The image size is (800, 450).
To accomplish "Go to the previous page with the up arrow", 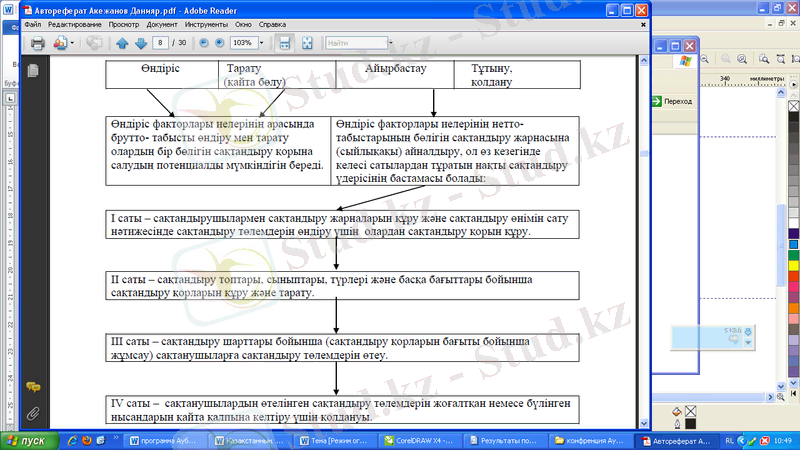I will pos(122,43).
